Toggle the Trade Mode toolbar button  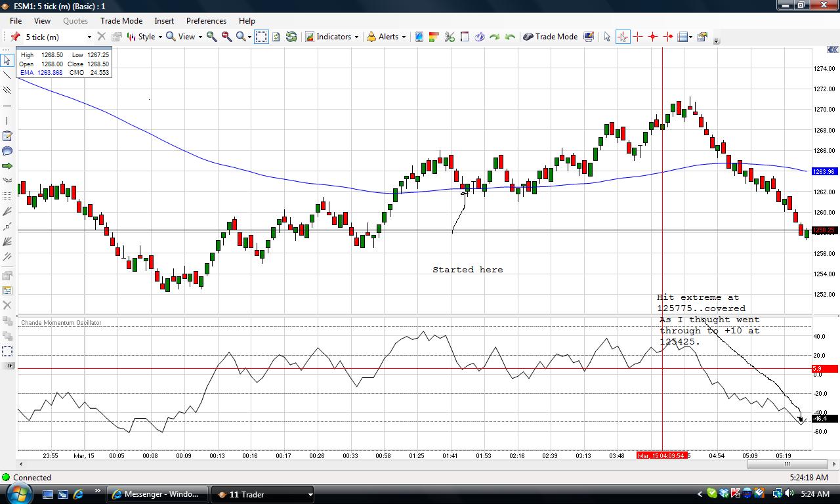point(550,37)
